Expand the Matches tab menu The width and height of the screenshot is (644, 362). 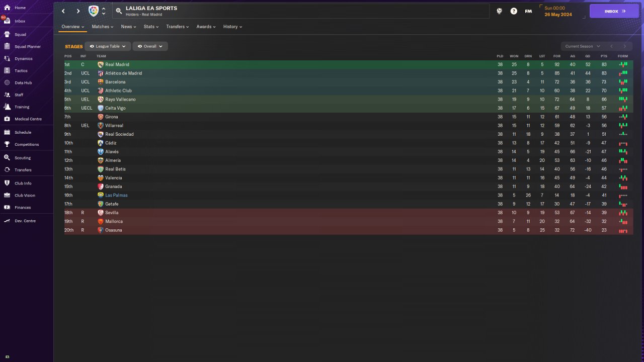(103, 27)
